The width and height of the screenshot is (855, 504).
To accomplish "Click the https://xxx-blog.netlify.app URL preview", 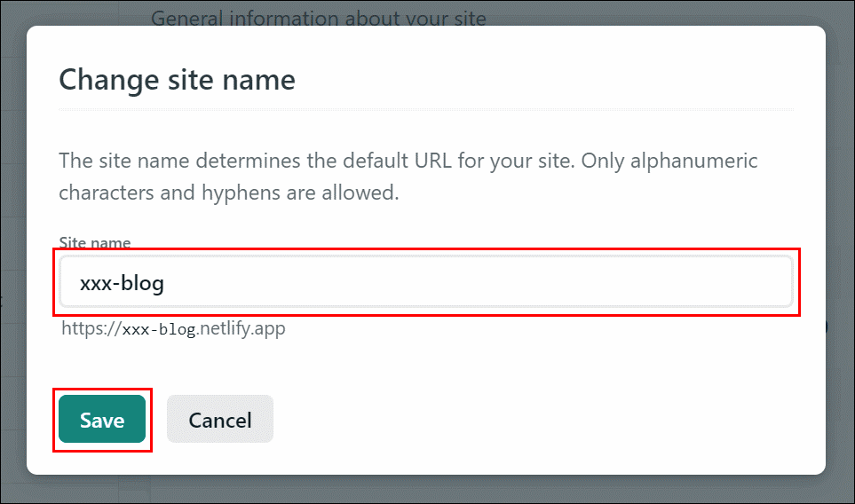I will (173, 328).
